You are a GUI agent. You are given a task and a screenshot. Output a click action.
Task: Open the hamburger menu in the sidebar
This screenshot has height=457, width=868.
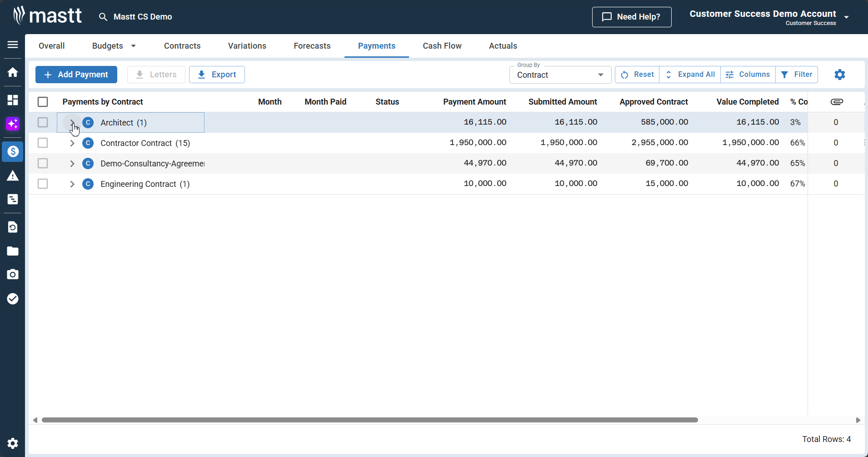click(13, 45)
